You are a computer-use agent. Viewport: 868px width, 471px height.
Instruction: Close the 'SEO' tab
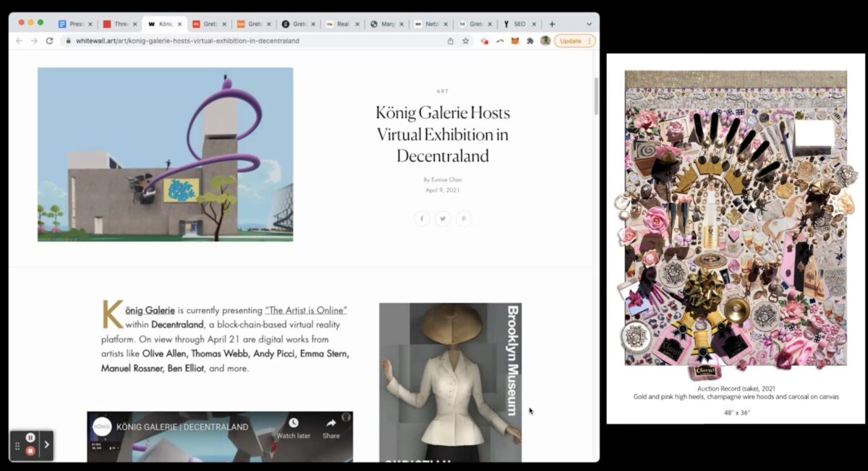pos(534,24)
